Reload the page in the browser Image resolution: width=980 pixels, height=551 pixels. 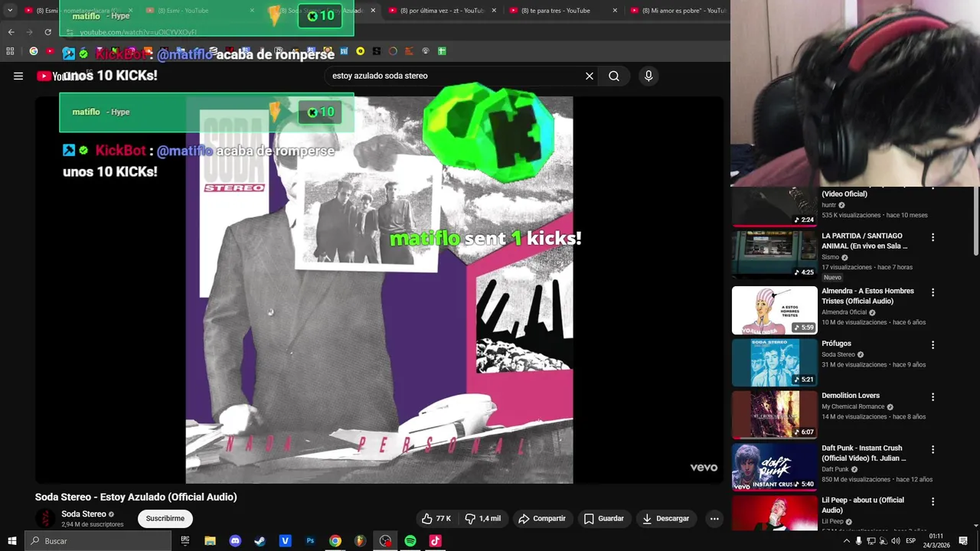pos(48,32)
